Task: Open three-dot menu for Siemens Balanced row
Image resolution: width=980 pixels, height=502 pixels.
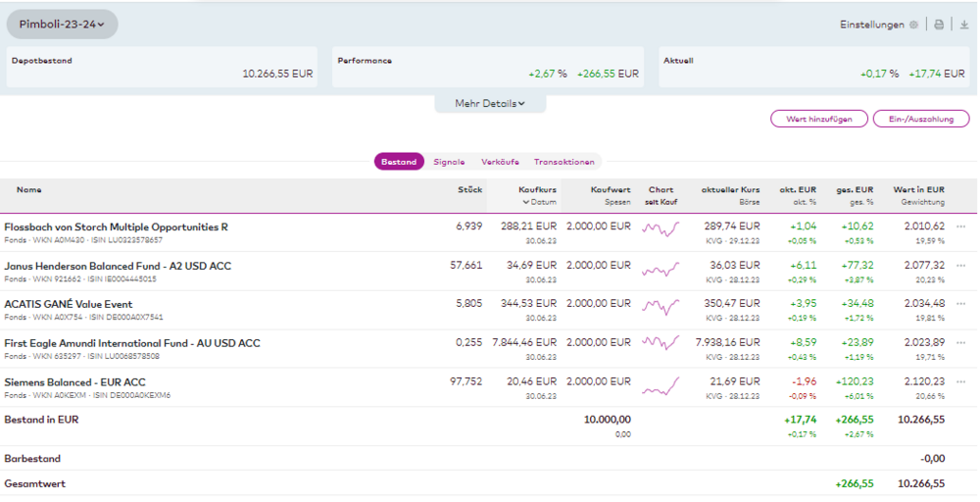Action: [960, 381]
